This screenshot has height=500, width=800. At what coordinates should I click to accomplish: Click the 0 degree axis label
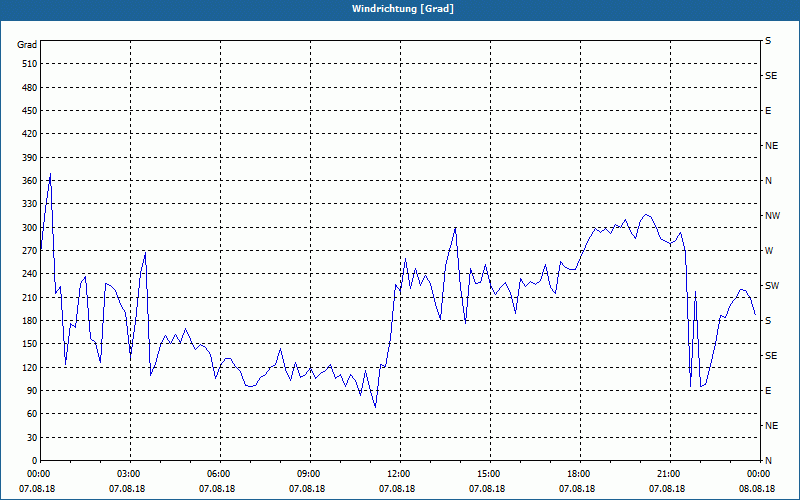click(x=34, y=461)
